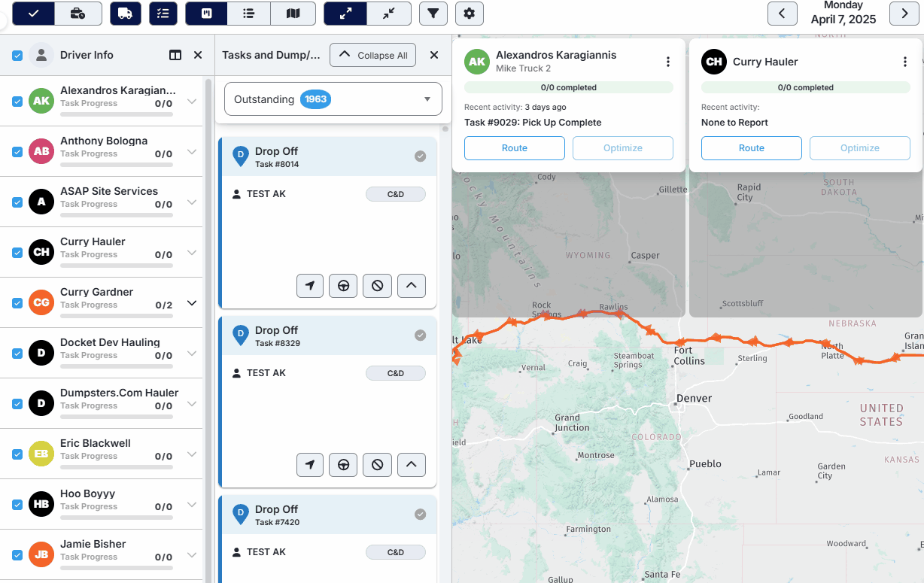Viewport: 924px width, 583px height.
Task: Toggle the tasks checklist panel button
Action: click(x=163, y=13)
